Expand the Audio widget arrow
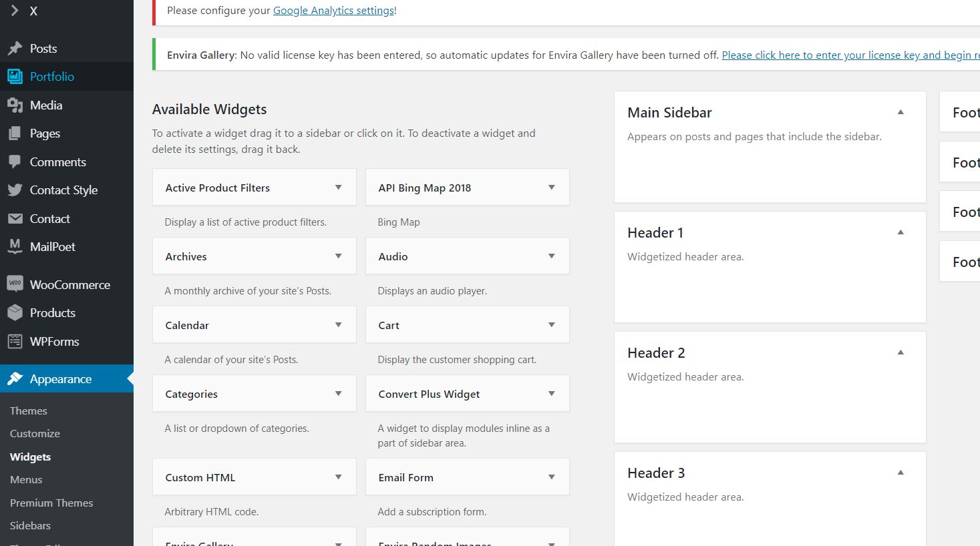This screenshot has height=546, width=980. pyautogui.click(x=552, y=256)
